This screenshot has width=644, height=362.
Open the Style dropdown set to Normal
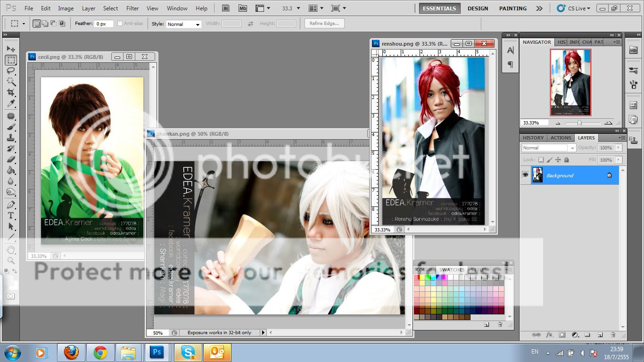pyautogui.click(x=184, y=24)
